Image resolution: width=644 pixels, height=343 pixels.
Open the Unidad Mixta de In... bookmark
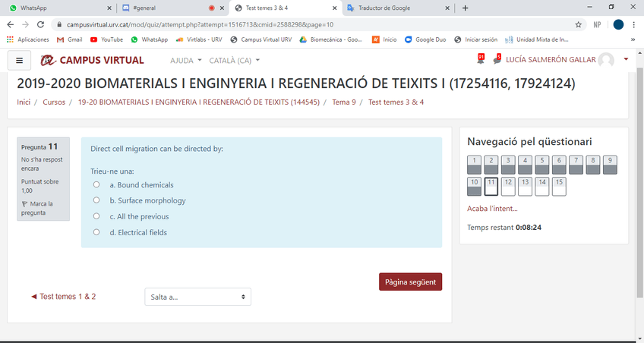coord(536,39)
